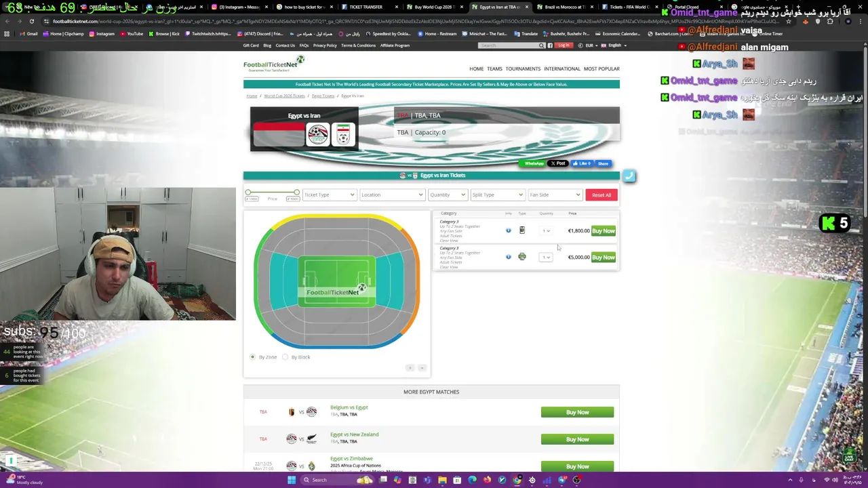This screenshot has height=488, width=868.
Task: Click Buy Now for the €5,000.00 ticket
Action: 603,257
